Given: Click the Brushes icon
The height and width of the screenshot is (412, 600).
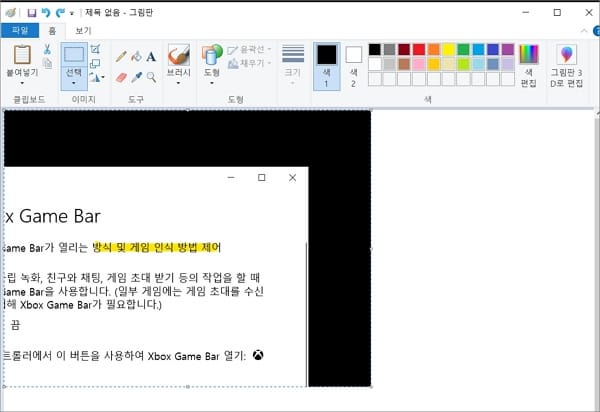Looking at the screenshot, I should [x=179, y=55].
